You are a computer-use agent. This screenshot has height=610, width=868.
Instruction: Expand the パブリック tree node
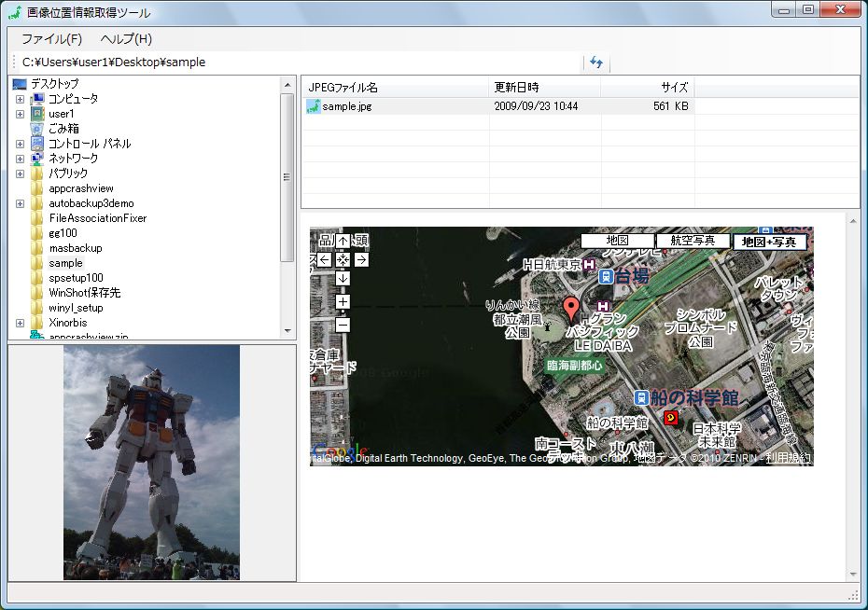coord(20,174)
